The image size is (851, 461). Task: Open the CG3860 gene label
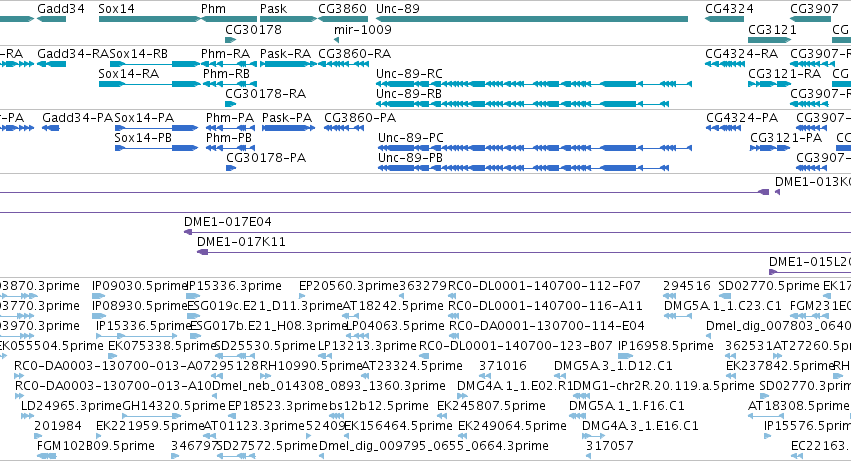click(x=342, y=9)
